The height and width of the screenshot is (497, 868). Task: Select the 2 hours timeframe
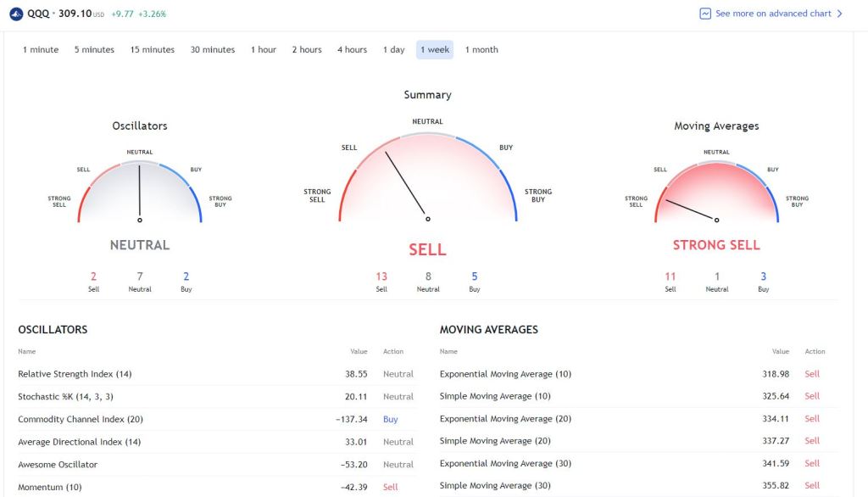coord(306,49)
